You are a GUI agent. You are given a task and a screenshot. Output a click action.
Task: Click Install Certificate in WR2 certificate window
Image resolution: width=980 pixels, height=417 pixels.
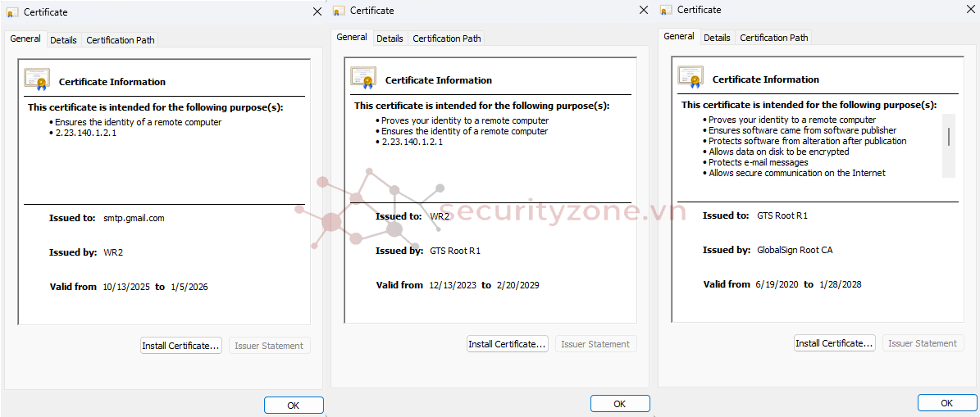(508, 344)
